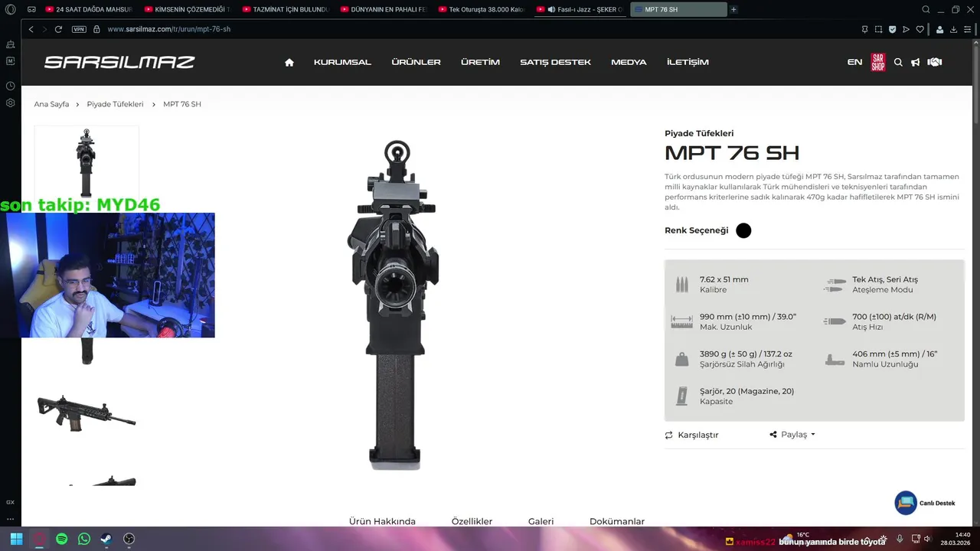Open the home icon in site navigation
This screenshot has width=980, height=551.
(289, 62)
